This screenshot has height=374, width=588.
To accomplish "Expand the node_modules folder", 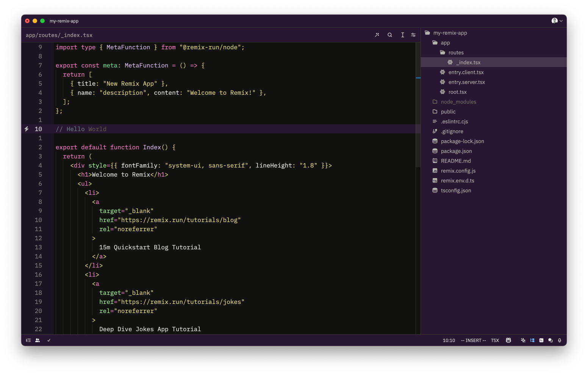I will pyautogui.click(x=494, y=102).
